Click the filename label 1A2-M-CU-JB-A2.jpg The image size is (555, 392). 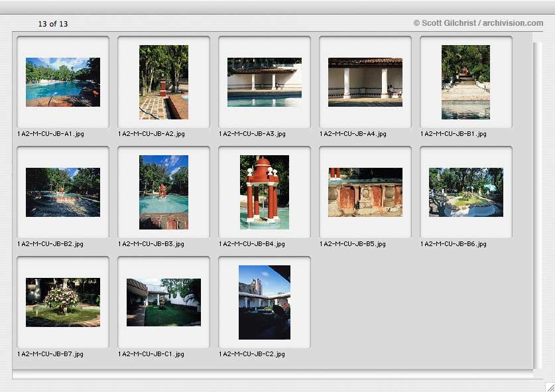(x=151, y=134)
